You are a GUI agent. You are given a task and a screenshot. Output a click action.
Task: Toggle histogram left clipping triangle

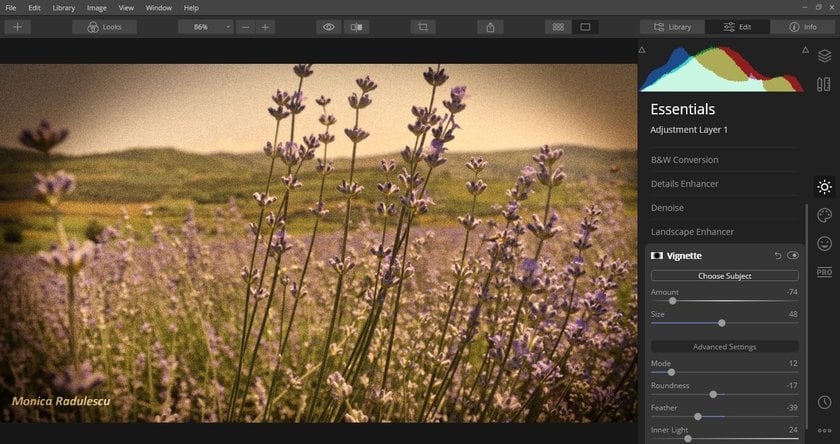[x=642, y=50]
